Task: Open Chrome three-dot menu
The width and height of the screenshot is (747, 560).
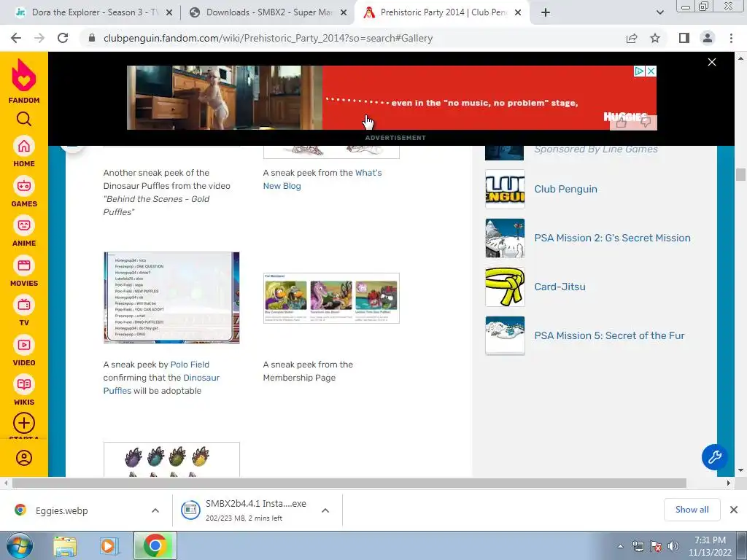Action: (x=731, y=38)
